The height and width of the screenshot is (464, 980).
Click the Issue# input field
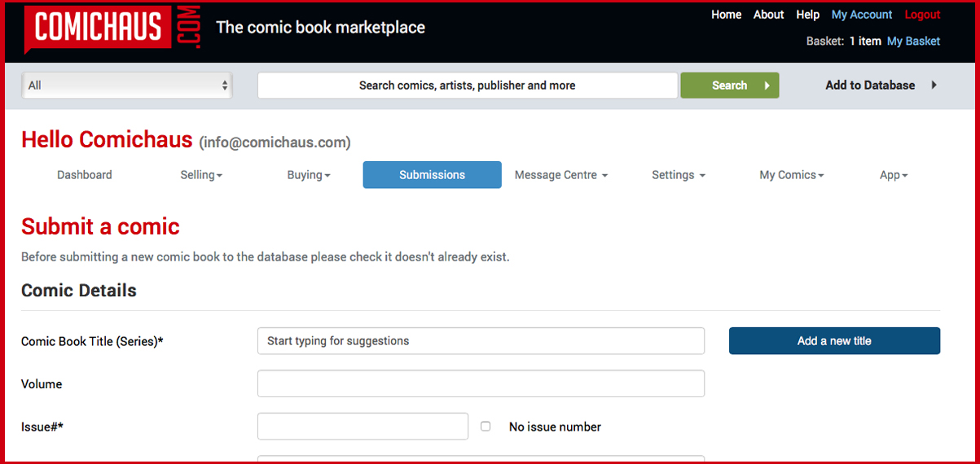(x=363, y=426)
